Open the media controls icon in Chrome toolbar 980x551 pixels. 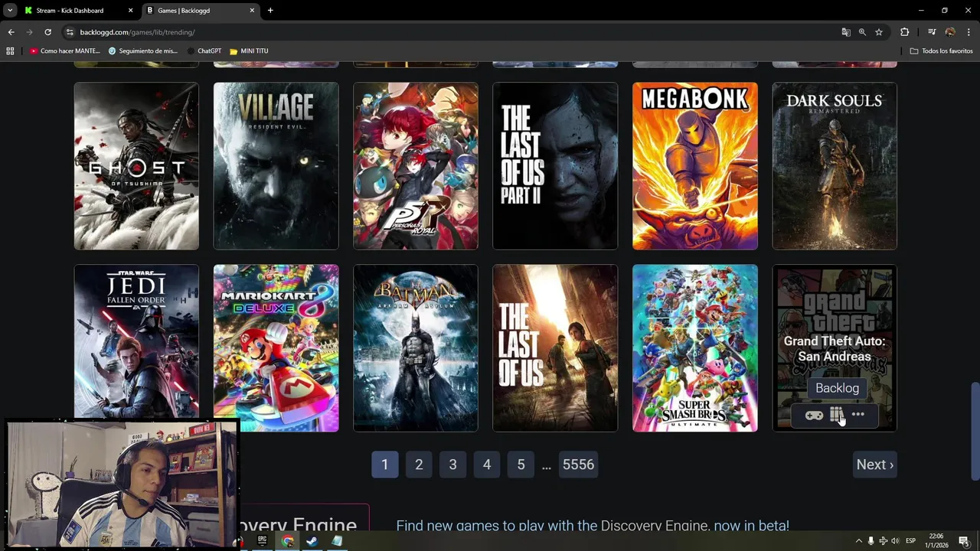click(x=932, y=32)
